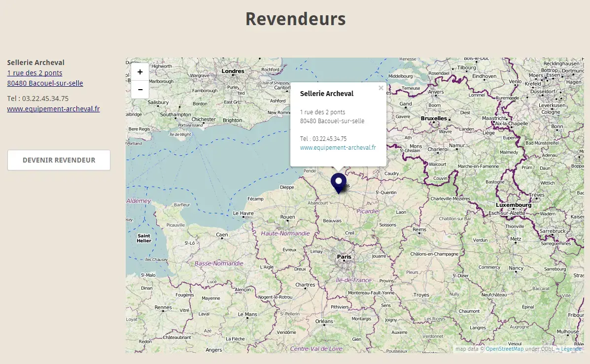Click Londres city label on the map
This screenshot has height=364, width=590.
(x=233, y=71)
